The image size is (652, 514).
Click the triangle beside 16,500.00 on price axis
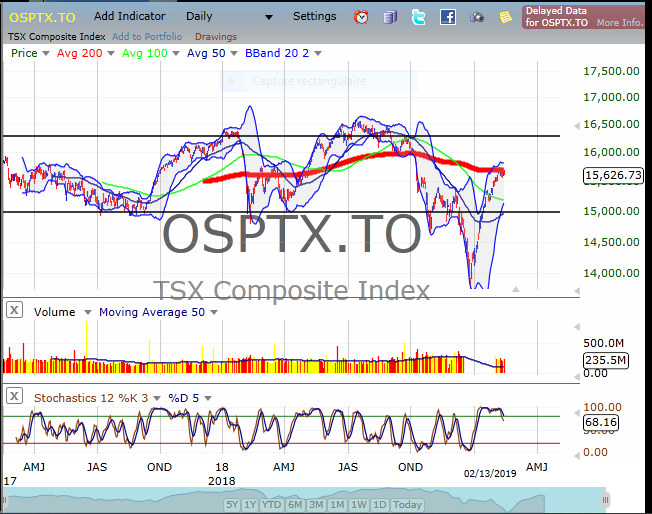click(x=577, y=126)
